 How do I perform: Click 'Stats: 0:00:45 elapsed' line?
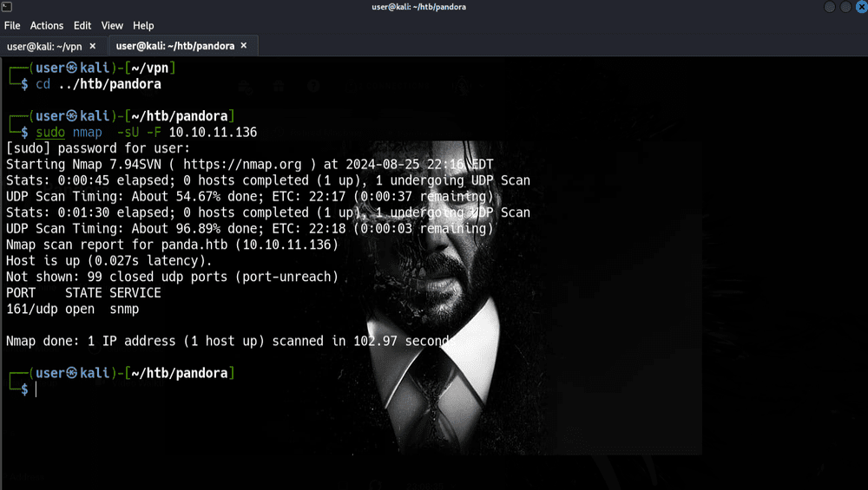coord(268,180)
